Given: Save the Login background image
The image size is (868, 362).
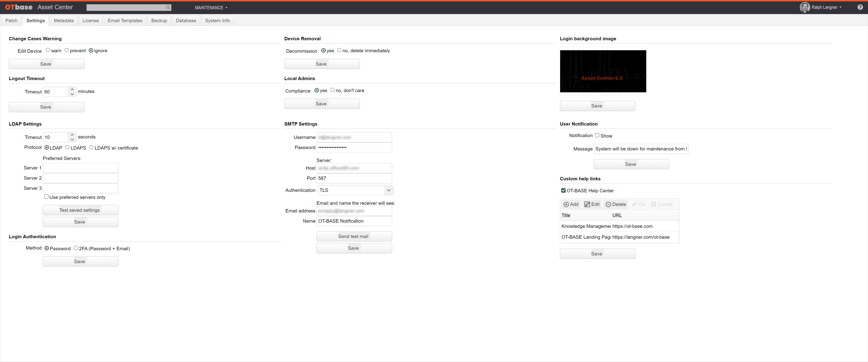Looking at the screenshot, I should (x=597, y=106).
